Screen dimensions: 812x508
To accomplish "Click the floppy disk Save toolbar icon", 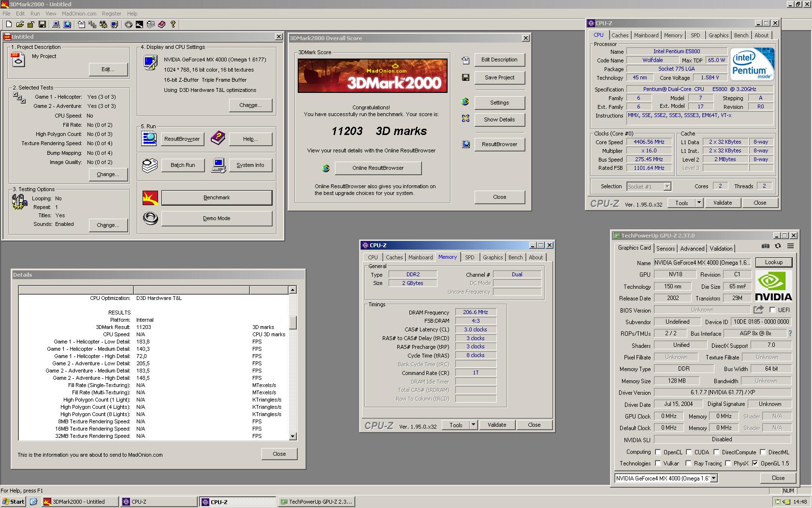I will [x=43, y=24].
